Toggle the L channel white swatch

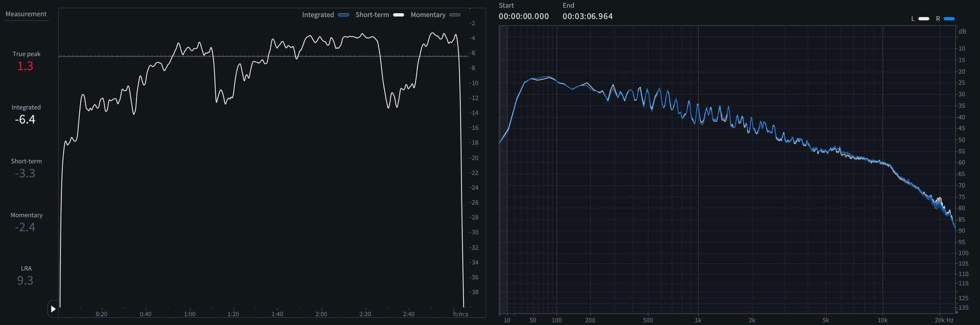pyautogui.click(x=924, y=19)
